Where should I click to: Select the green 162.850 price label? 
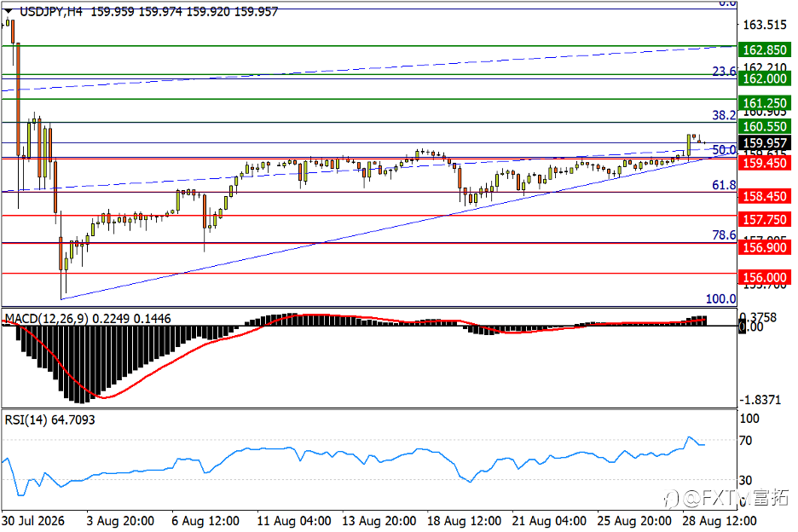[x=765, y=50]
